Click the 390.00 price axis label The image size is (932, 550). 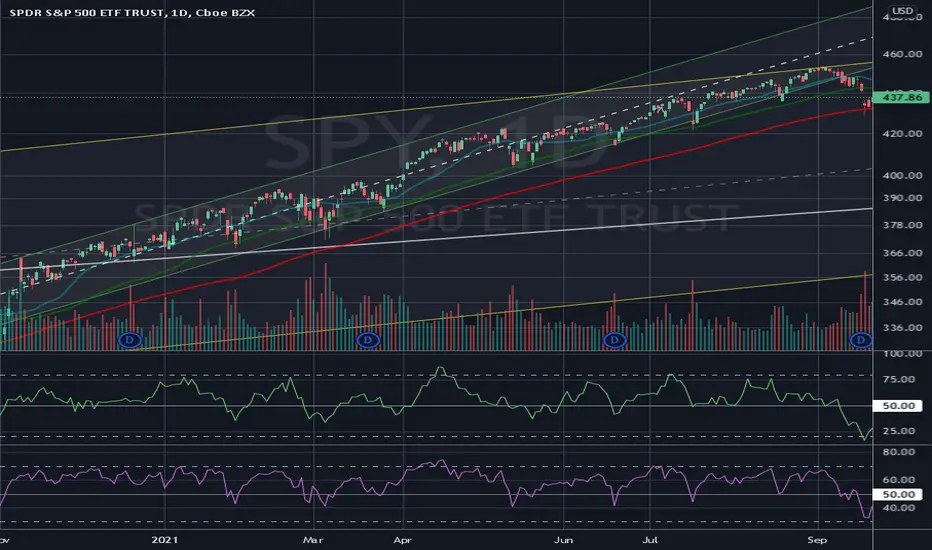tap(902, 198)
